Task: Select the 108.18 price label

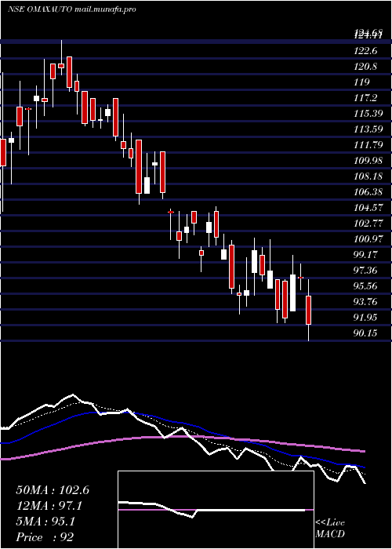Action: click(368, 176)
